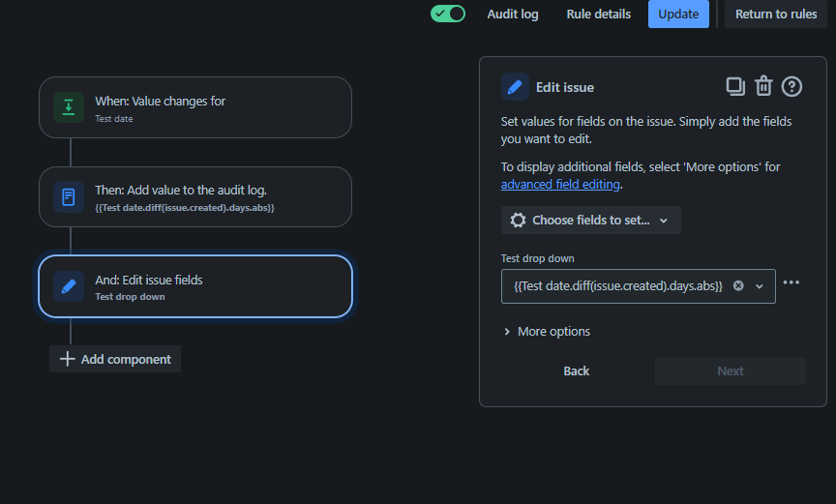Toggle the rule enabled switch
This screenshot has height=504, width=836.
[x=448, y=14]
